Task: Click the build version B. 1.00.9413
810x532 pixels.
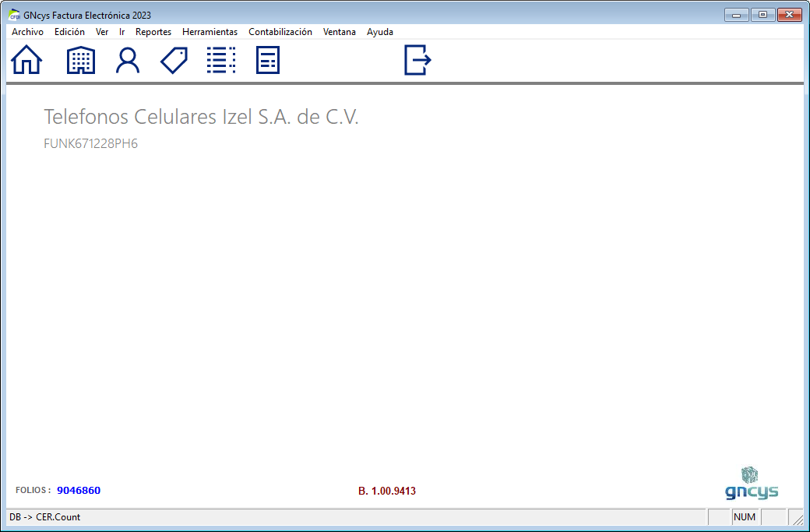Action: pyautogui.click(x=387, y=491)
